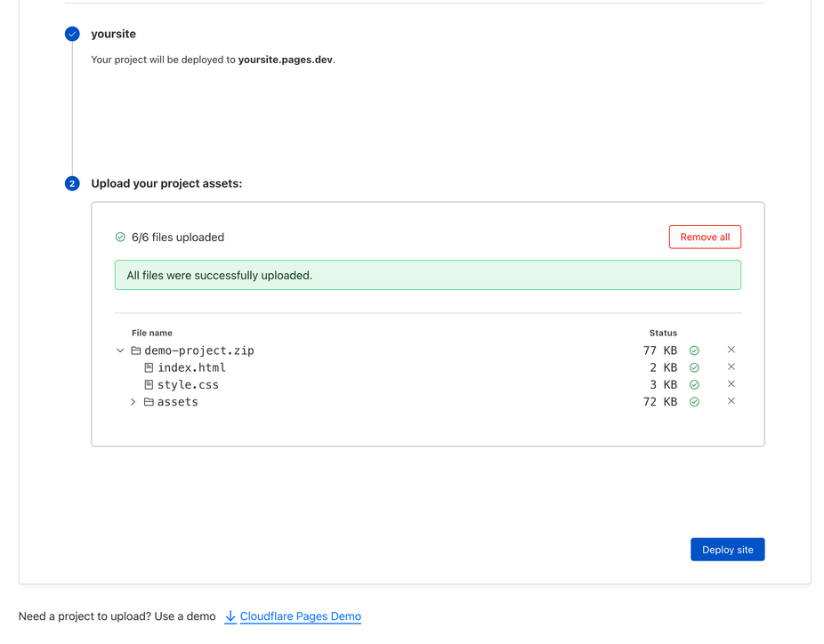824x644 pixels.
Task: Click the green checkmark beside demo-project.zip
Action: [694, 350]
